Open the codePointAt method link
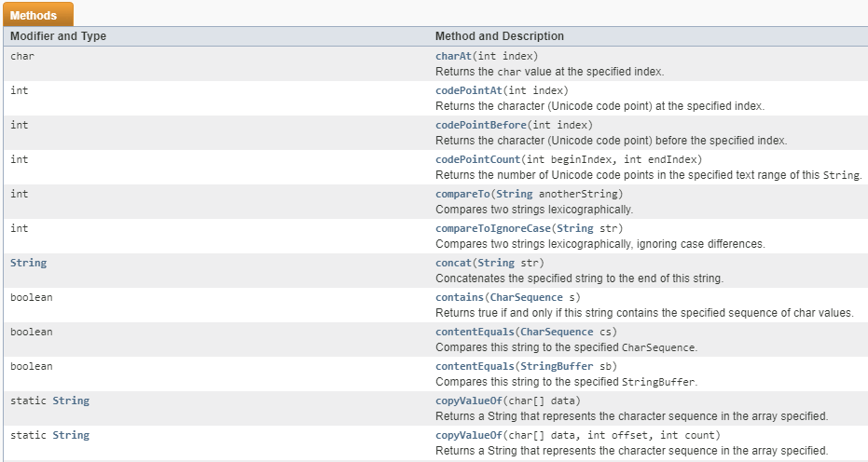This screenshot has width=868, height=462. click(468, 90)
